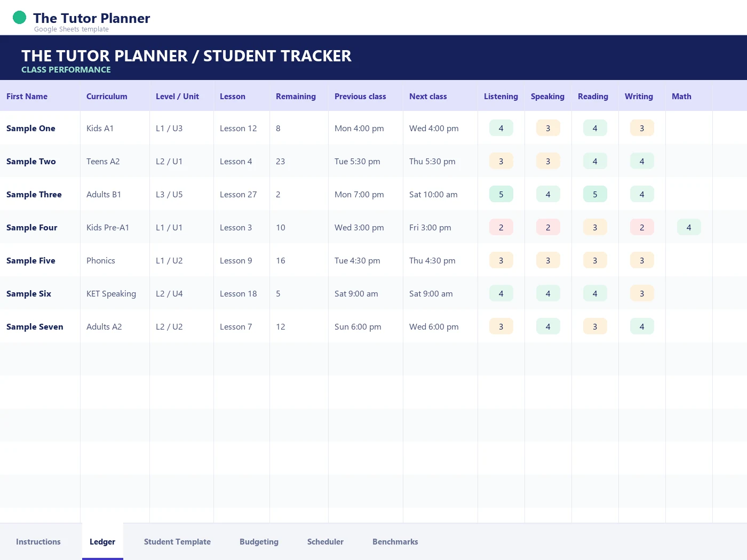Select the Sample Seven name cell

point(40,326)
